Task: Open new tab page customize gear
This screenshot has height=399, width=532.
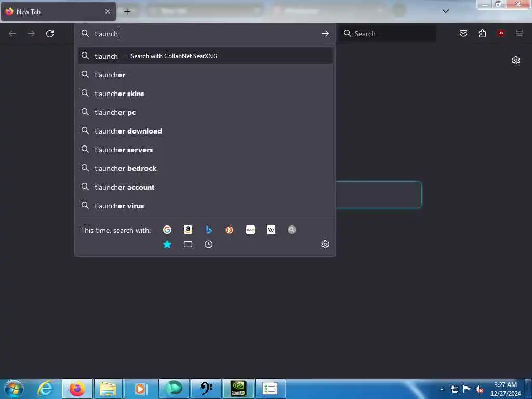Action: [x=516, y=60]
